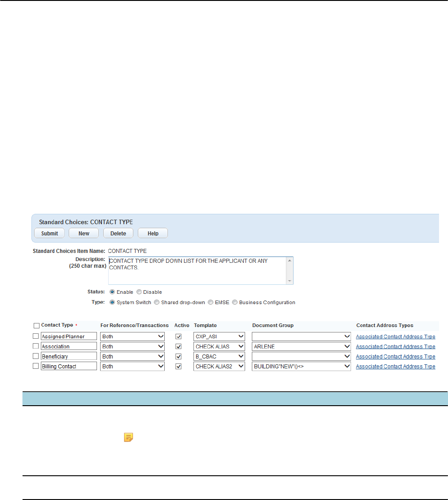
Task: Choose the System Switch type option
Action: tap(112, 302)
